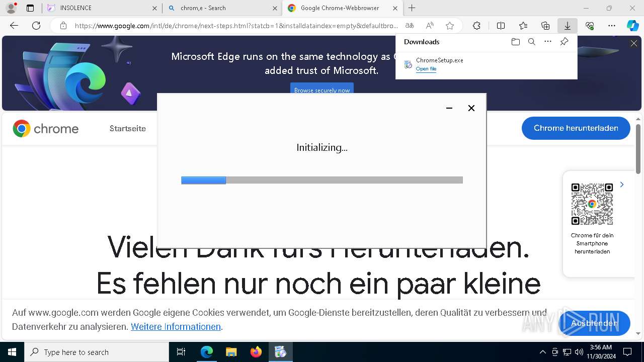This screenshot has height=362, width=644.
Task: Click the Chrome QR code image
Action: point(592,204)
